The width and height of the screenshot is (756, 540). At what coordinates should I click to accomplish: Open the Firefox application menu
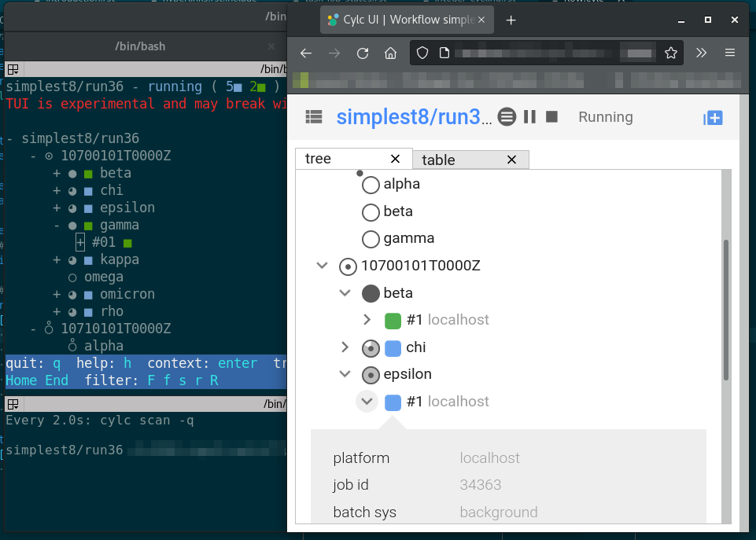pyautogui.click(x=730, y=53)
